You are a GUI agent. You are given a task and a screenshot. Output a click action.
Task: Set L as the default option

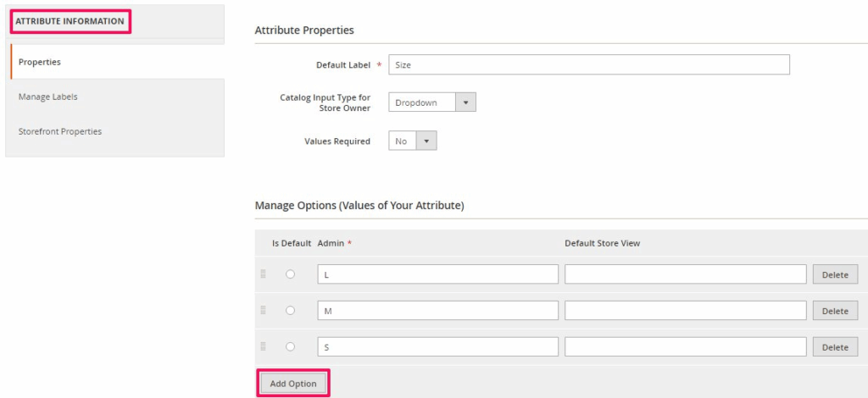(x=290, y=274)
